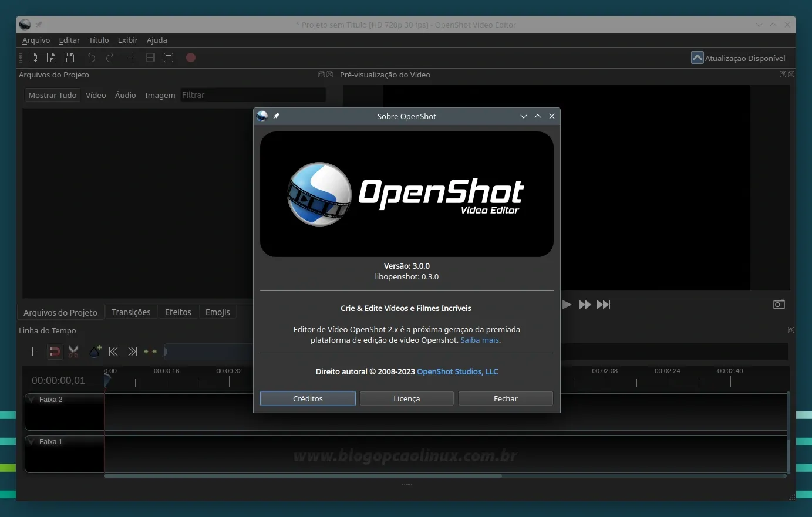Open the Exibir menu
Viewport: 812px width, 517px height.
coord(127,40)
